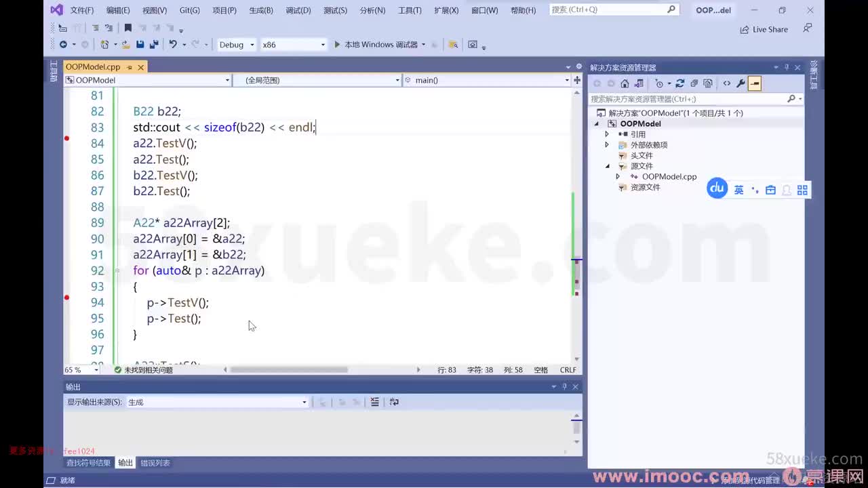Image resolution: width=868 pixels, height=488 pixels.
Task: Open Debug configuration dropdown
Action: click(x=236, y=44)
